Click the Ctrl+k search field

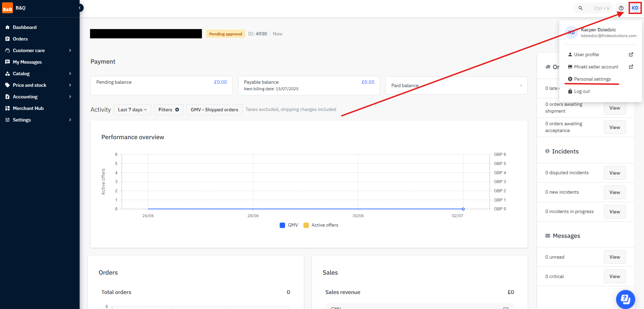pyautogui.click(x=601, y=8)
